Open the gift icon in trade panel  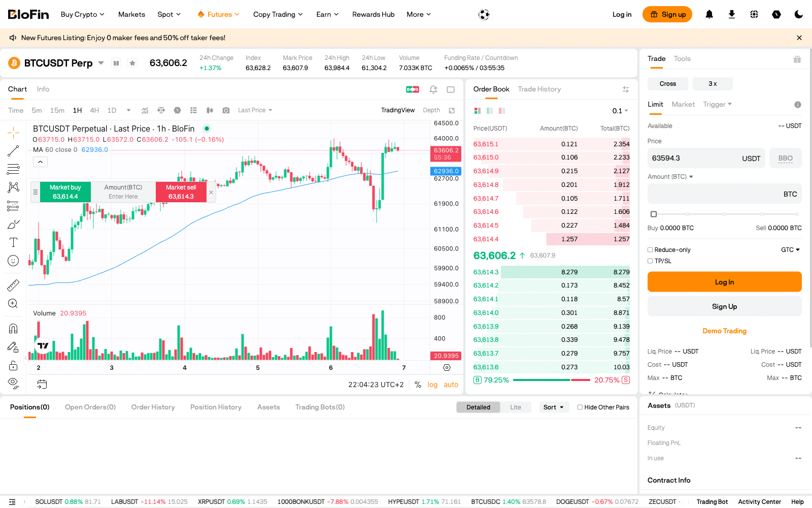pyautogui.click(x=797, y=59)
